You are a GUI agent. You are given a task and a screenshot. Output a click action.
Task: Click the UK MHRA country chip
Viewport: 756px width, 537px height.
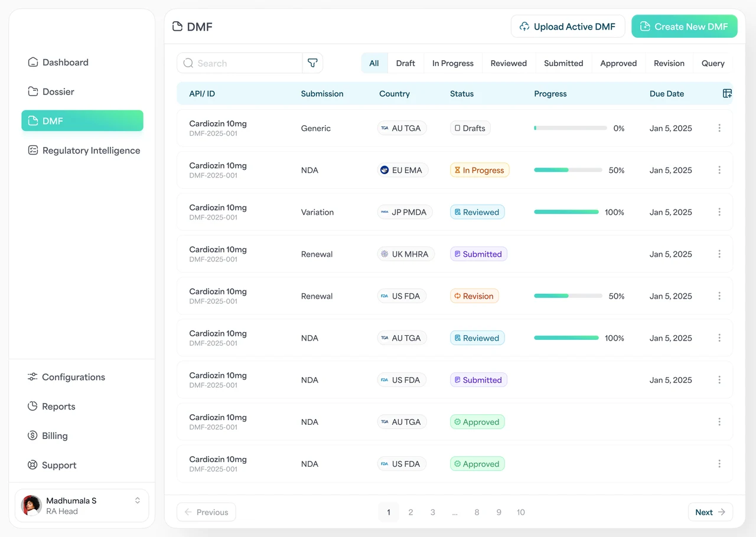point(406,254)
